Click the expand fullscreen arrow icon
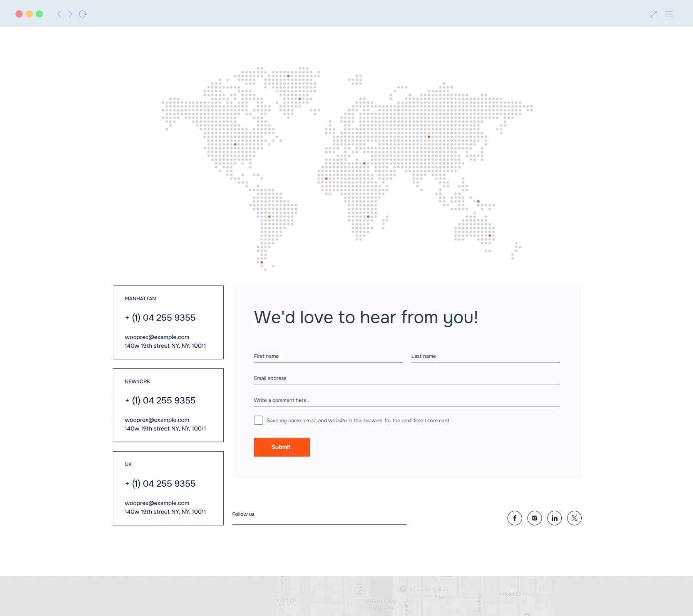 coord(653,14)
